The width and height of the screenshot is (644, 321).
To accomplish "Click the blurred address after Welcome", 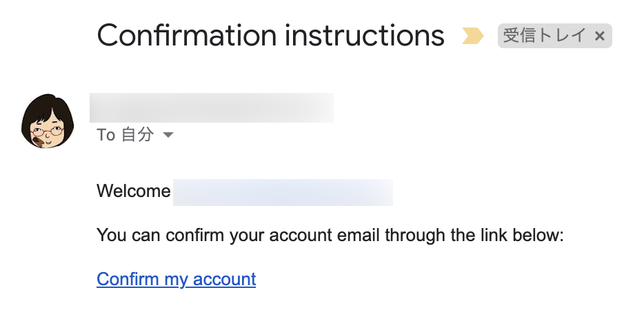I will click(x=283, y=192).
